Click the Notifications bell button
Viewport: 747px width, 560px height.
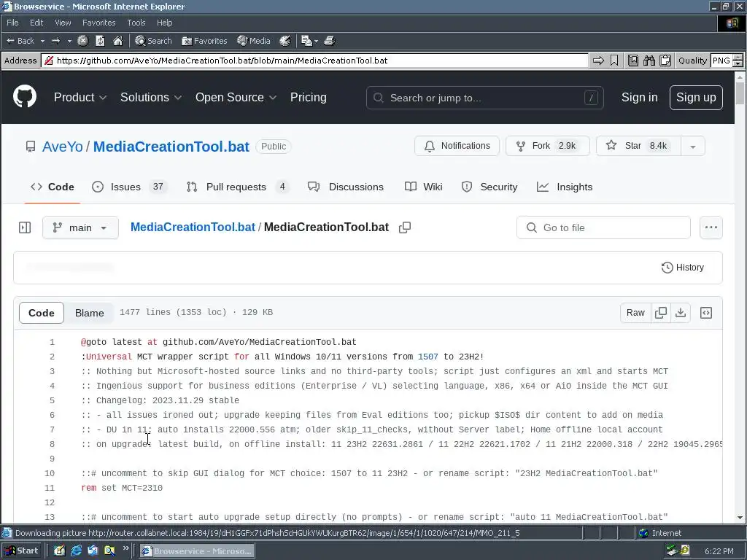(x=457, y=146)
